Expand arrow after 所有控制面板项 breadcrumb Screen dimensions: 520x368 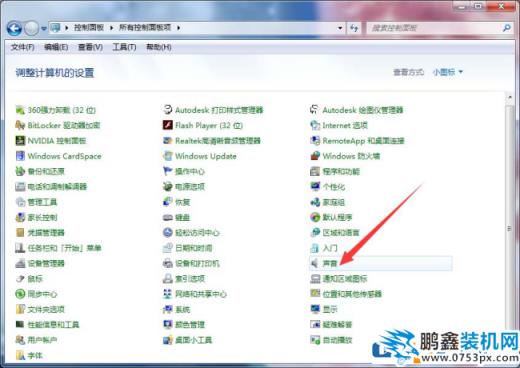(x=179, y=28)
